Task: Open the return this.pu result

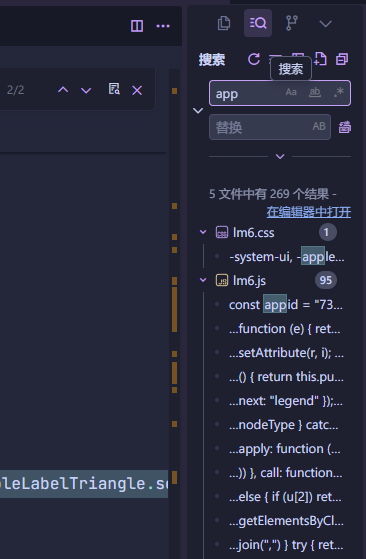Action: click(286, 377)
